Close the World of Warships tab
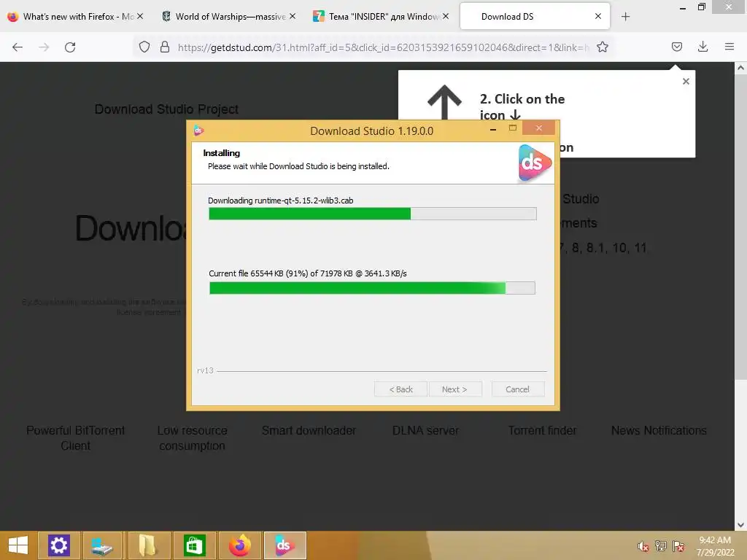Image resolution: width=747 pixels, height=560 pixels. tap(293, 16)
